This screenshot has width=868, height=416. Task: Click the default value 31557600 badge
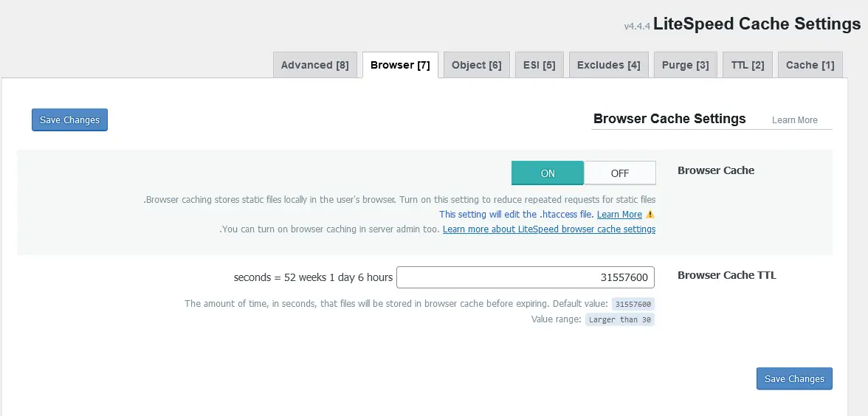[633, 304]
